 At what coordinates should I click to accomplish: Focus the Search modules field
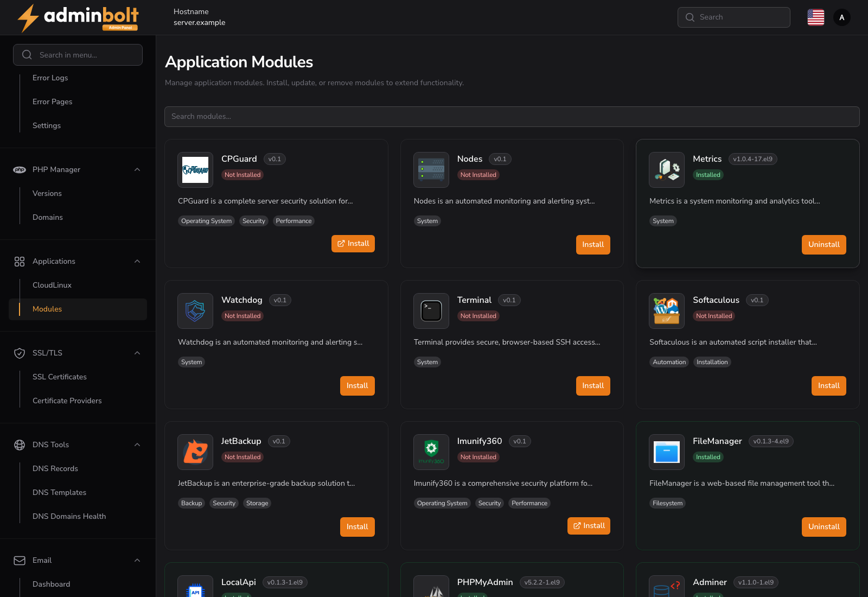click(x=512, y=117)
